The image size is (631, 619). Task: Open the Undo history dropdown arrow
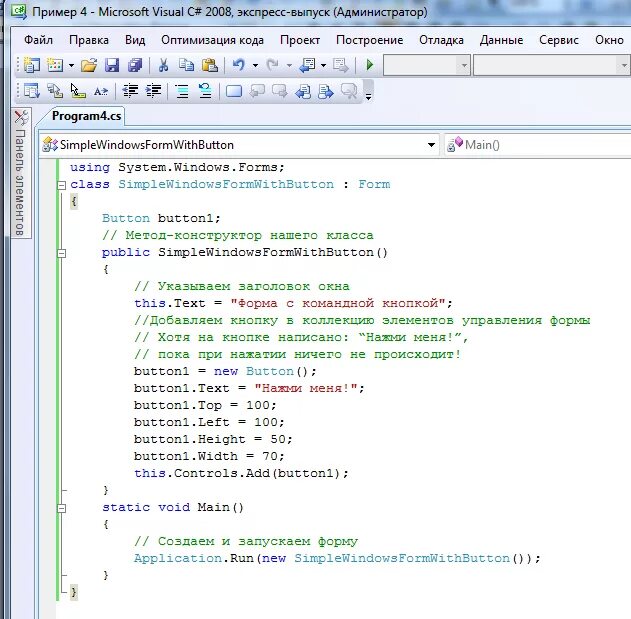click(x=255, y=65)
